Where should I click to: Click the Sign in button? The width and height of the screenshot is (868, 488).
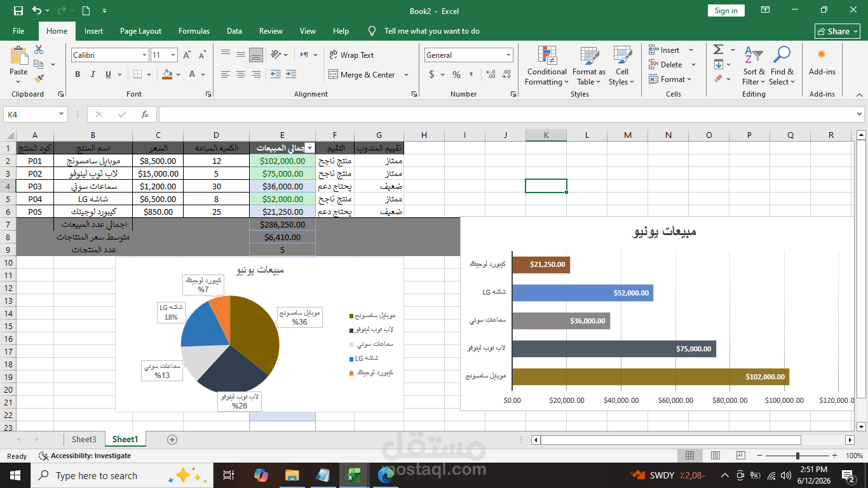tap(726, 10)
